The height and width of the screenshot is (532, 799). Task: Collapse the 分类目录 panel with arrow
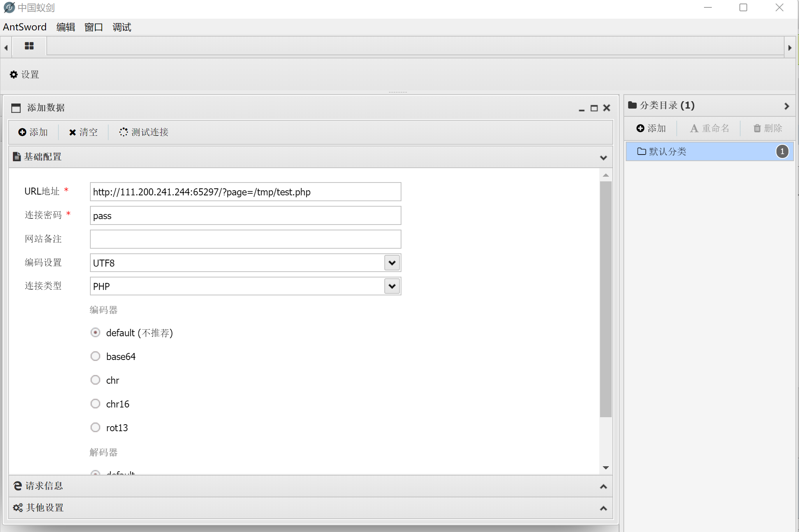pos(787,106)
